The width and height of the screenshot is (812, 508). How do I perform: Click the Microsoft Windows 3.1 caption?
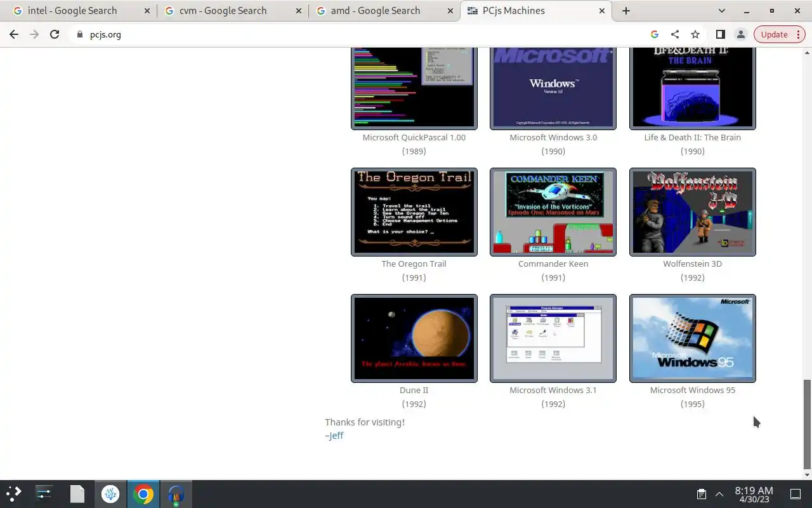[553, 390]
